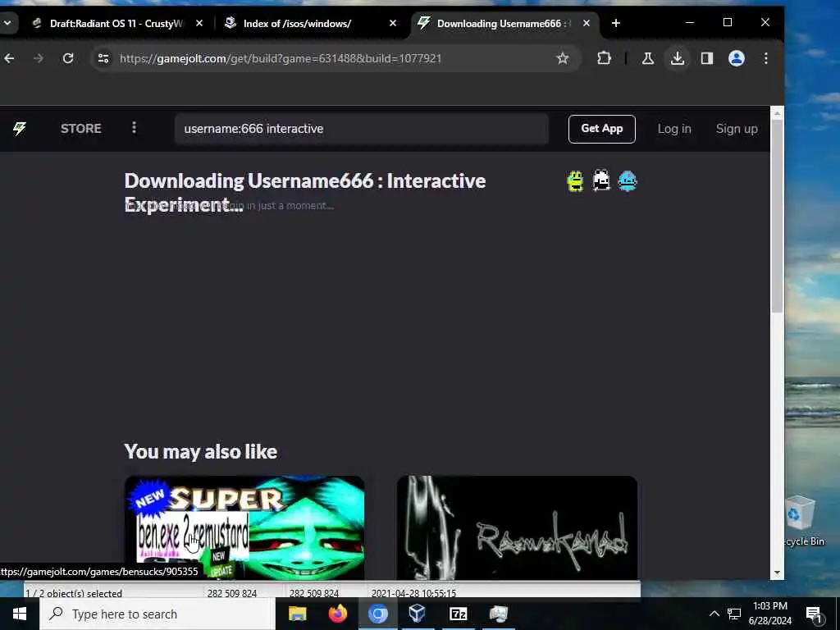
Task: Open the Chrome three-dot menu
Action: [766, 58]
